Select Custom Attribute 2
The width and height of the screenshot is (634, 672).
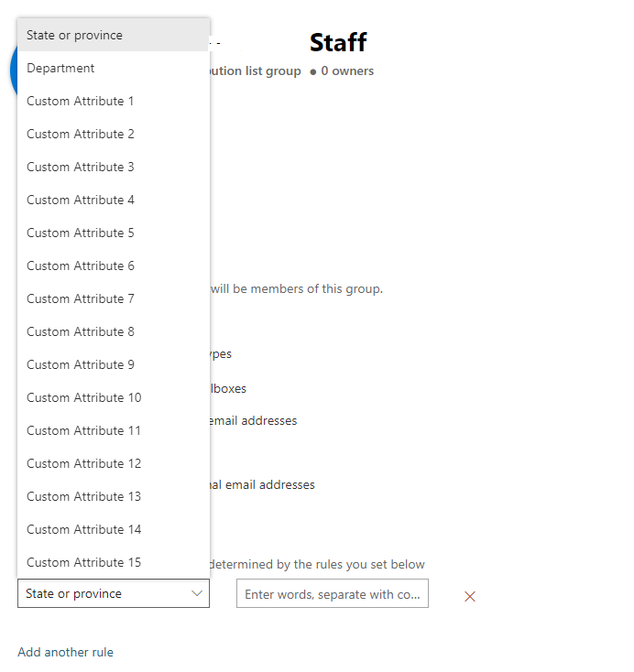114,135
